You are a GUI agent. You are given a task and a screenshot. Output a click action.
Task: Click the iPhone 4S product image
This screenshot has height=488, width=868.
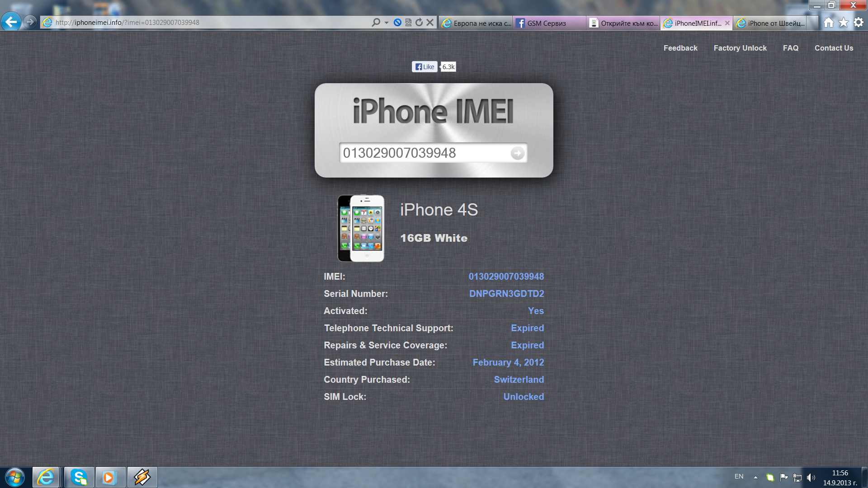361,228
